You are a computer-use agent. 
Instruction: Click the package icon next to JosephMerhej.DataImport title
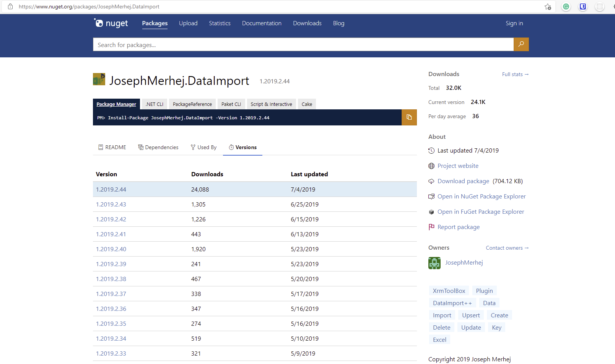99,79
